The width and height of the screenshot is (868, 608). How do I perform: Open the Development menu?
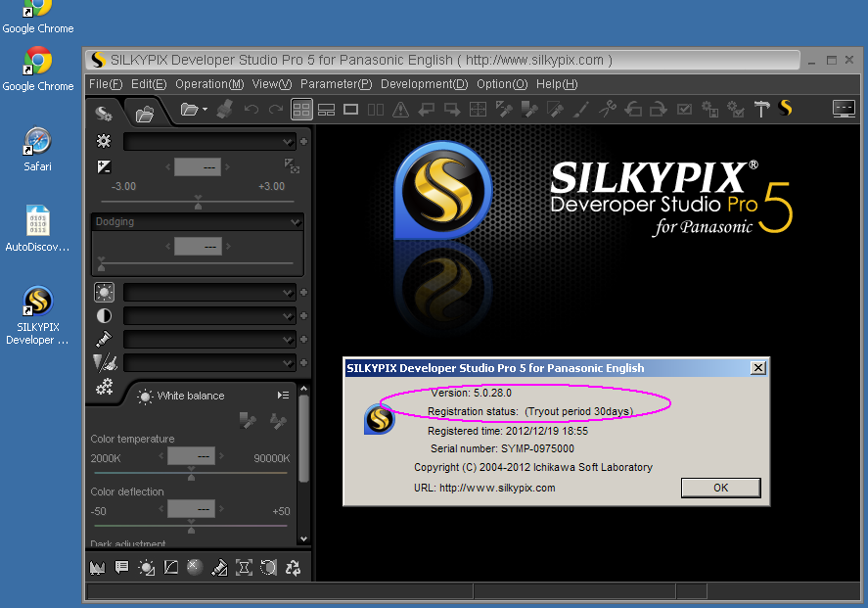(x=425, y=84)
